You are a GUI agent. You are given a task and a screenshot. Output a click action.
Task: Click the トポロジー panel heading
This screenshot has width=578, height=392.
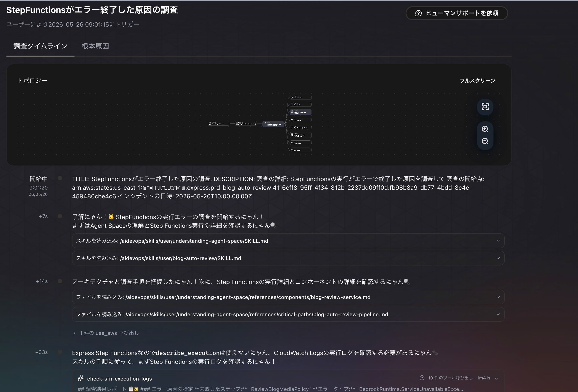coord(32,81)
